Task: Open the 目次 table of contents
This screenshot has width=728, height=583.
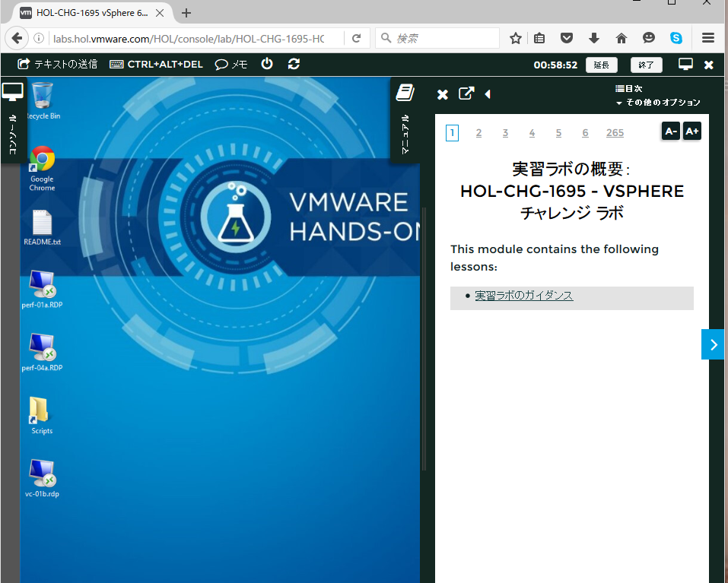Action: [628, 89]
